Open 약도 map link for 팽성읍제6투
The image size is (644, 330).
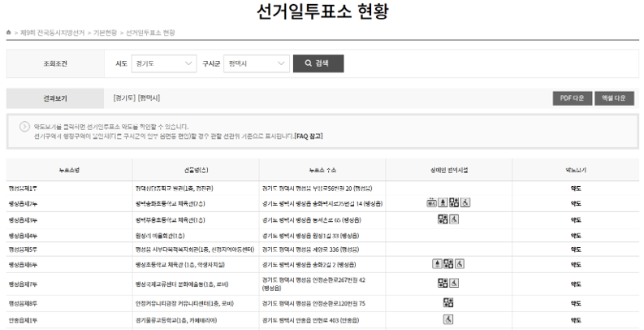(x=576, y=265)
